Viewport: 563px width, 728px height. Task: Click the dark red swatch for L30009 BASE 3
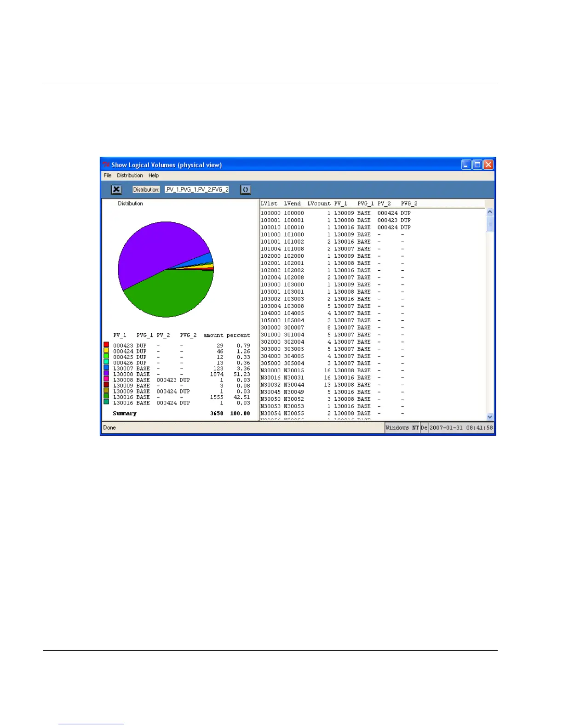(x=106, y=385)
